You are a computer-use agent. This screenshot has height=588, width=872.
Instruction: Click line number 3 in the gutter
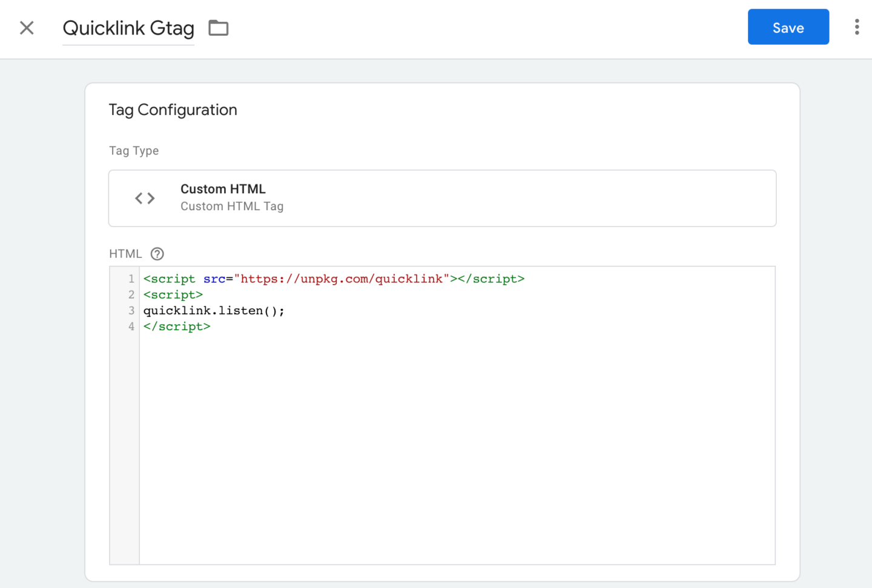pyautogui.click(x=131, y=311)
